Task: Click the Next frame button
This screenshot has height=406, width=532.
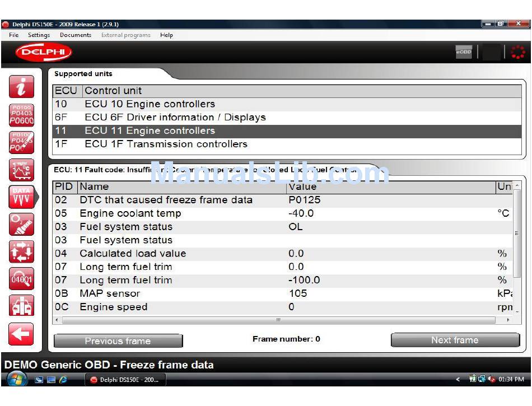Action: coord(455,340)
